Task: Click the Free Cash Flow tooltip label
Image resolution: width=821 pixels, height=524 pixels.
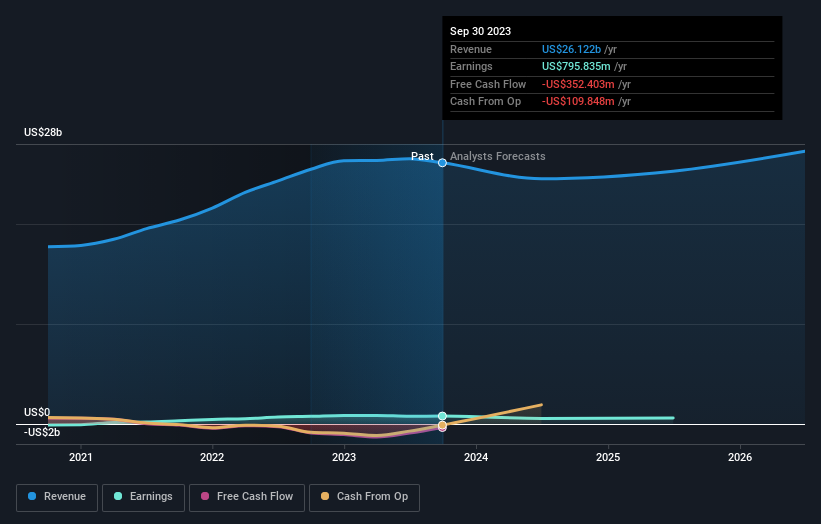Action: (x=488, y=84)
